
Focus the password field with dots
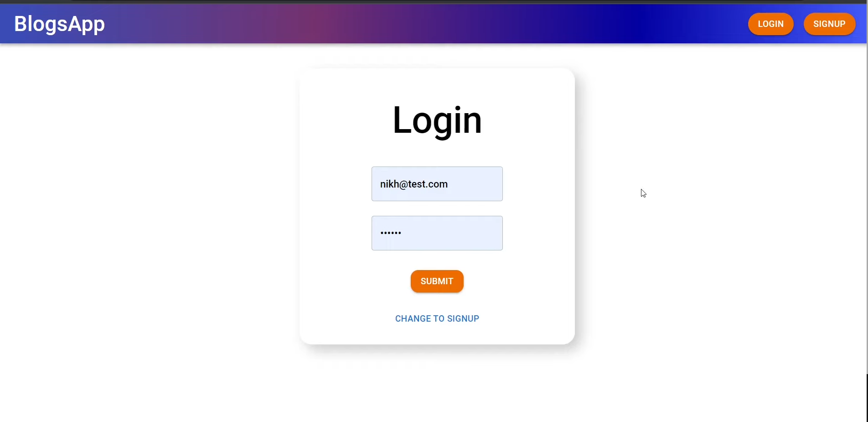coord(437,233)
